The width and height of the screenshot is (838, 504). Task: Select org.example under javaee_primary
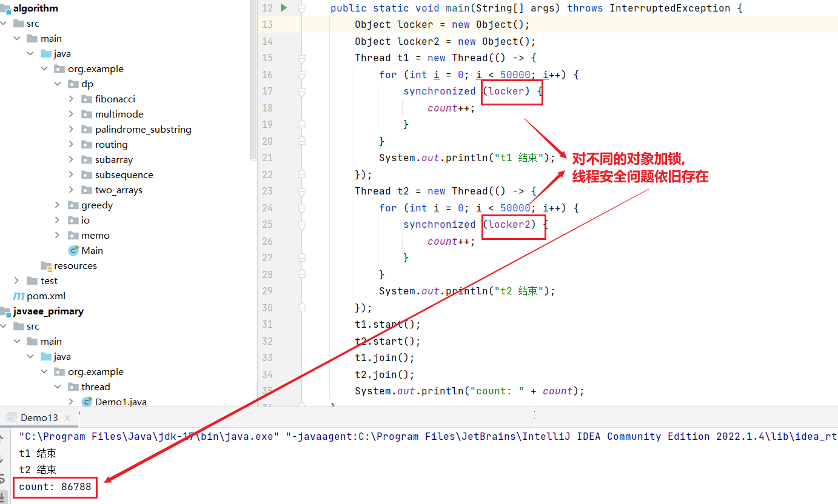pyautogui.click(x=96, y=371)
